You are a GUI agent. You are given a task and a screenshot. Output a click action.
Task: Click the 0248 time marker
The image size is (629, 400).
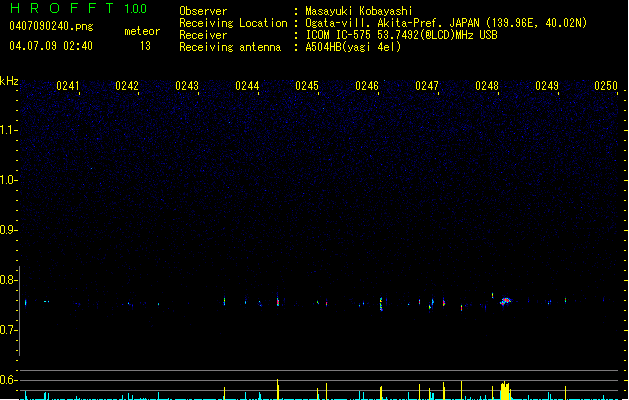tap(487, 86)
